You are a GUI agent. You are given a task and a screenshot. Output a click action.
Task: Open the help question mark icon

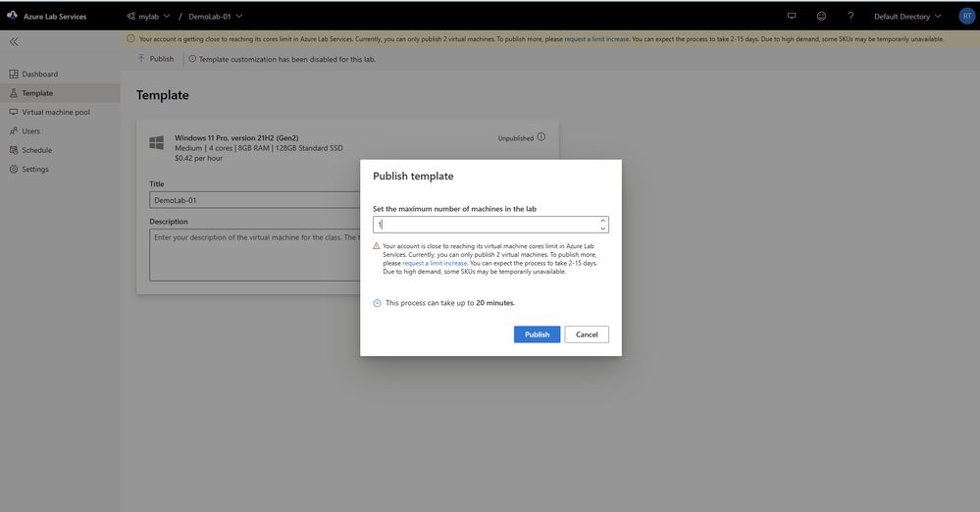pos(851,17)
